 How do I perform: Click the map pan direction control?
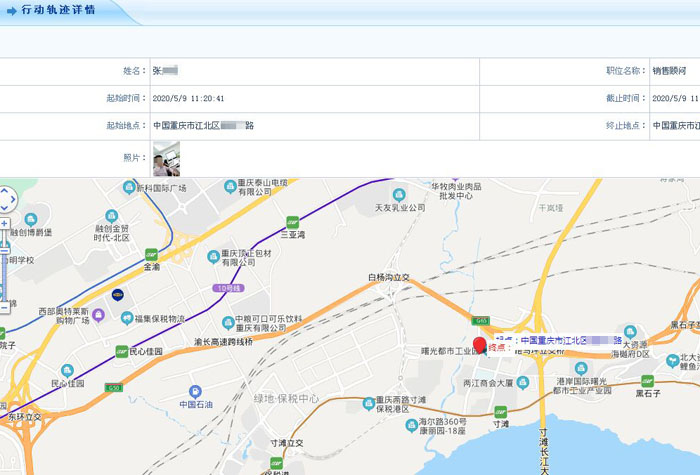[5, 198]
